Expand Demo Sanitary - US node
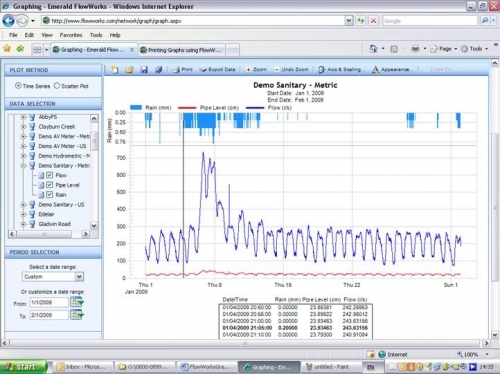Screen dimensions: 500x374 click(x=23, y=204)
